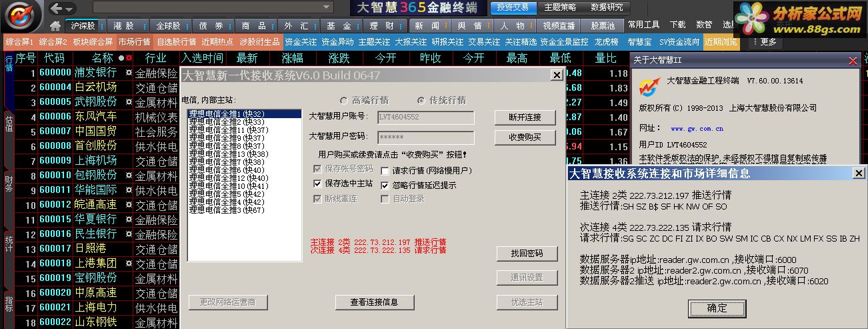Click the 大智慧用户账号 input field
The width and height of the screenshot is (868, 329).
point(426,117)
